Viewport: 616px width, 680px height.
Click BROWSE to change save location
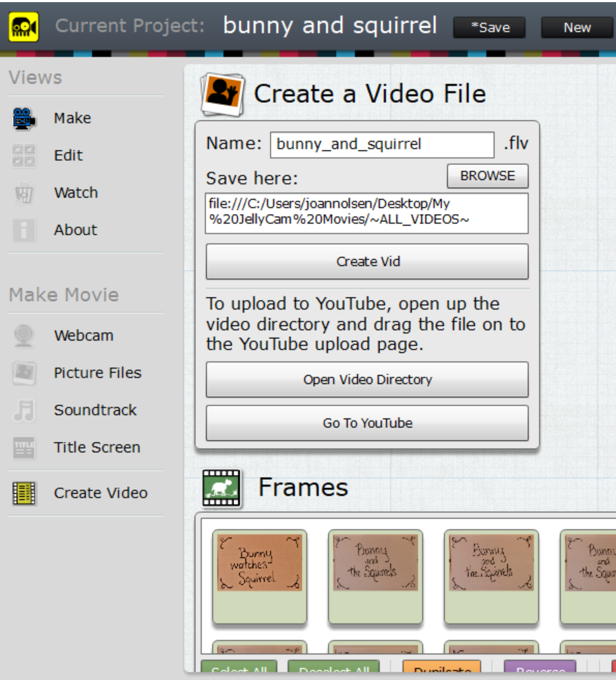click(x=487, y=176)
